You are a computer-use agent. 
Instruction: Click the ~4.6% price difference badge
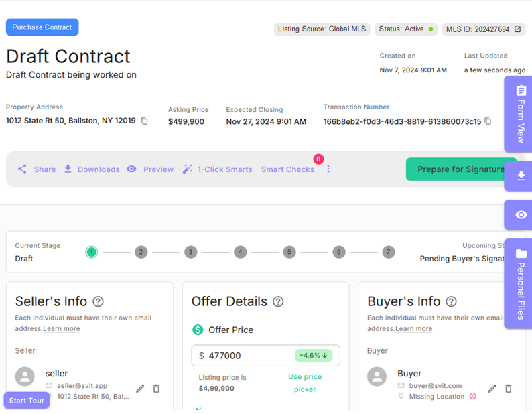[x=314, y=355]
